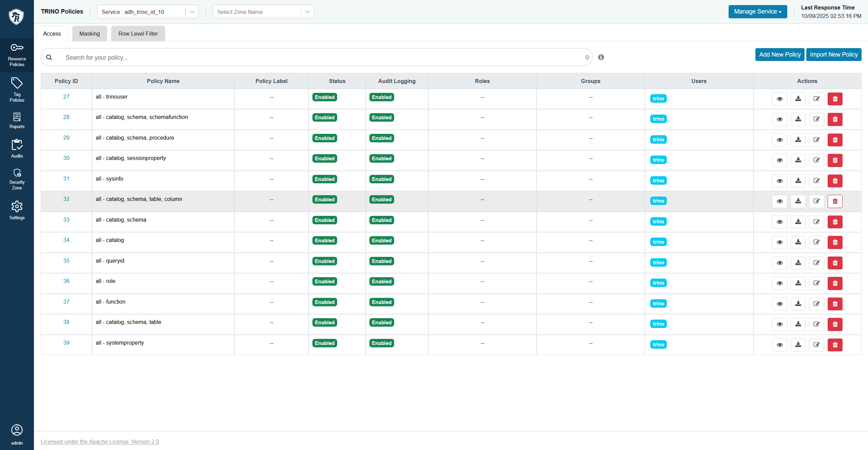This screenshot has height=450, width=868.
Task: Open policy ID 32 link
Action: 66,199
